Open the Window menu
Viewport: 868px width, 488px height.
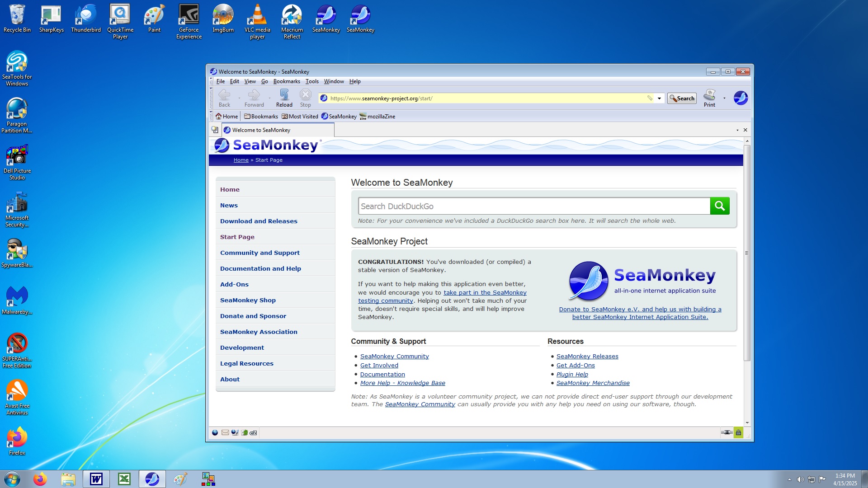point(334,81)
